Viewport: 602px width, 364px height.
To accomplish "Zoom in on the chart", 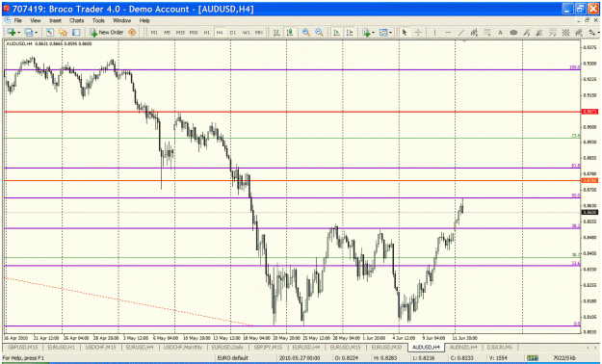I will coord(306,33).
